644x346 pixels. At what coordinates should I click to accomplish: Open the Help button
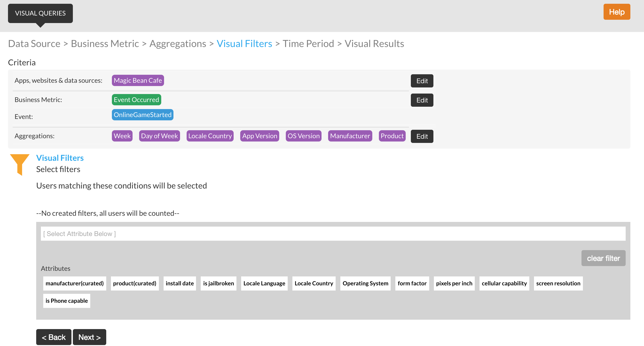coord(617,12)
